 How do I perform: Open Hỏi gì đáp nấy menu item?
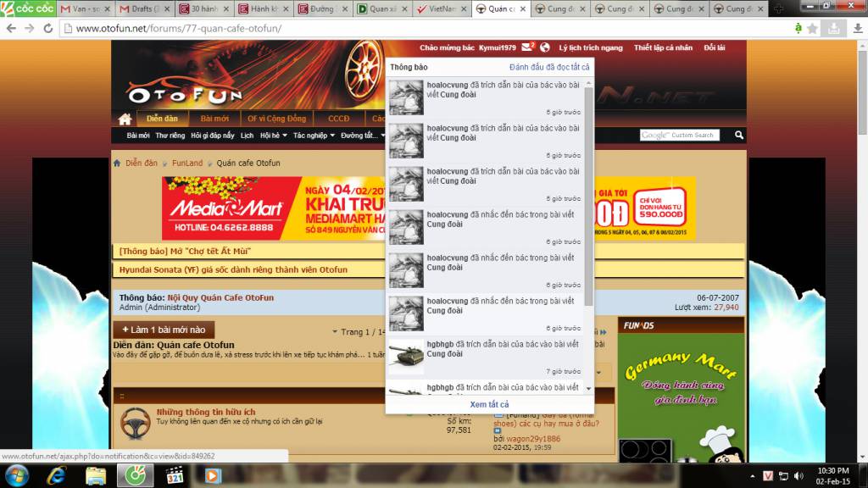pos(212,136)
